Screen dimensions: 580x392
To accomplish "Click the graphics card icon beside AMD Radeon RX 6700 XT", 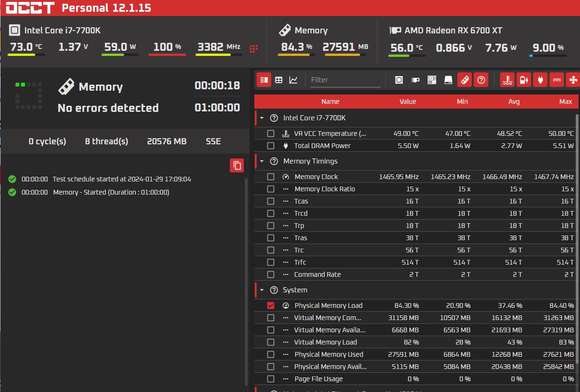I will pos(395,31).
